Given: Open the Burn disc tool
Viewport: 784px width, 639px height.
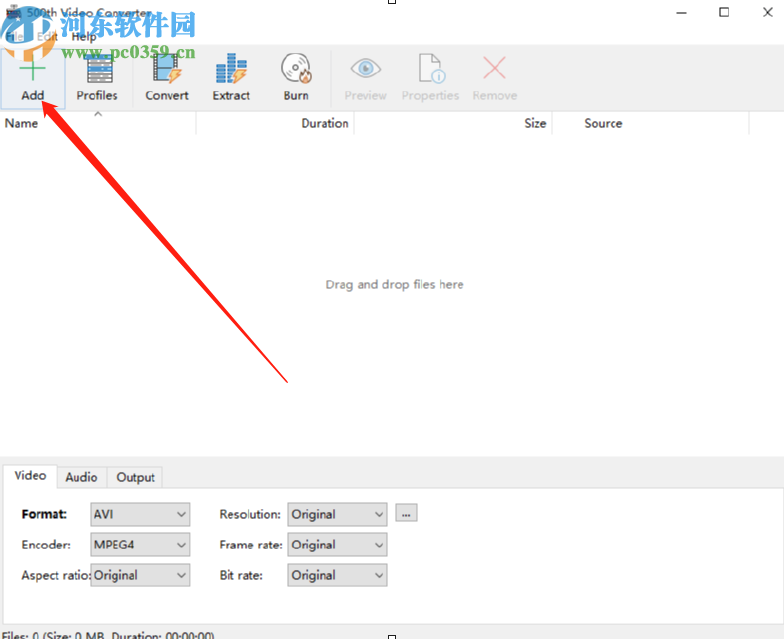Looking at the screenshot, I should (x=296, y=78).
